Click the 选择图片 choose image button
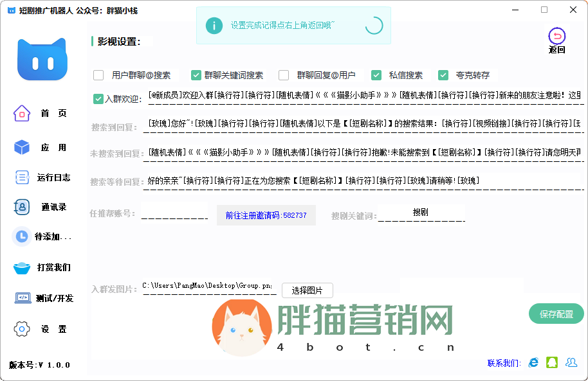Screen dimensions: 588x381 point(308,290)
